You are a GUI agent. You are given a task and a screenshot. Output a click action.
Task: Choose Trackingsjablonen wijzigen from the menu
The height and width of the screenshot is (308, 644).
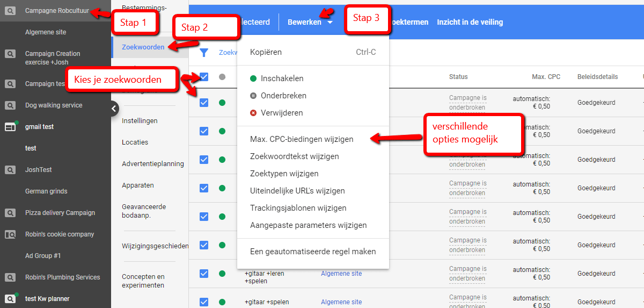(313, 208)
